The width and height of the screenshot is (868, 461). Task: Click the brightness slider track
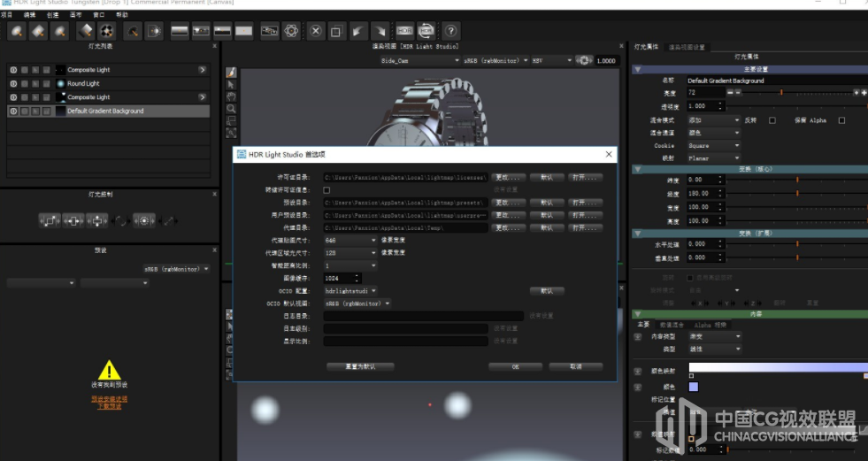click(796, 93)
